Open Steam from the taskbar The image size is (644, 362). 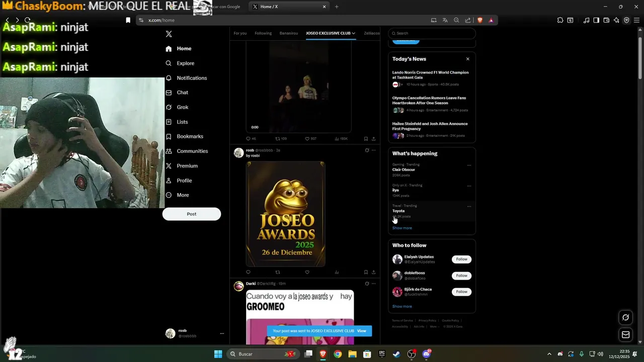tap(396, 354)
